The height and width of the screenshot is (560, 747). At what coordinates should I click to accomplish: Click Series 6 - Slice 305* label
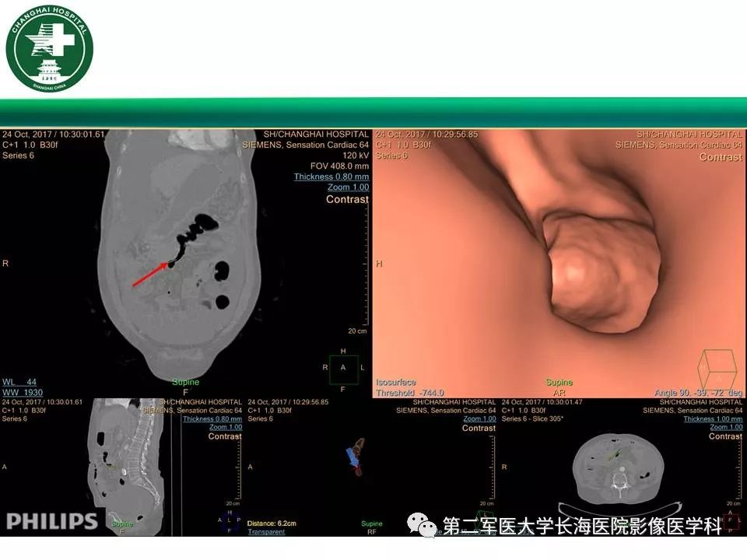point(532,419)
